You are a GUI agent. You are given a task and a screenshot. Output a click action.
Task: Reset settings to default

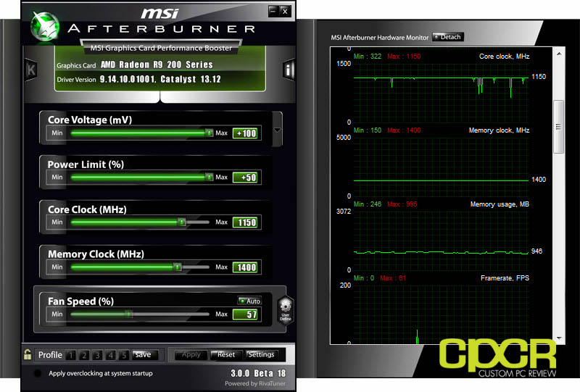pyautogui.click(x=226, y=354)
